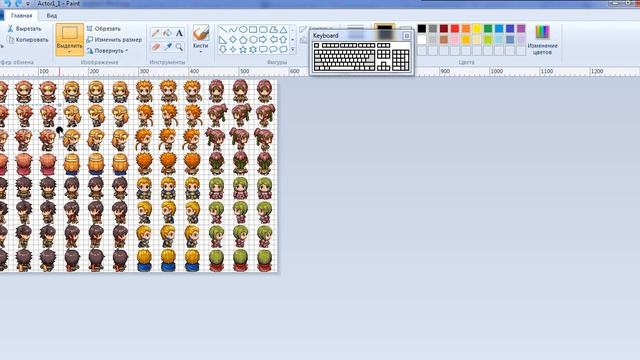
Task: Pick the pink color swatch
Action: (455, 40)
